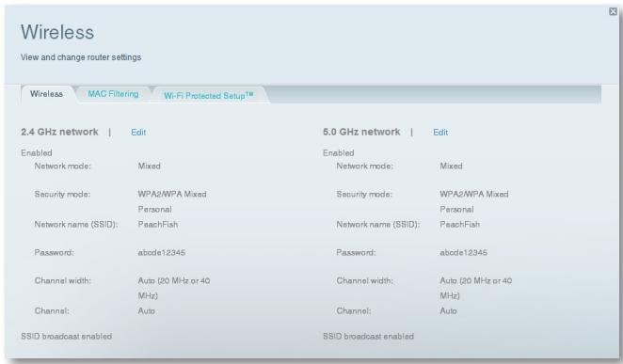623x364 pixels.
Task: Click 5.0 GHz channel width Auto value
Action: point(475,288)
